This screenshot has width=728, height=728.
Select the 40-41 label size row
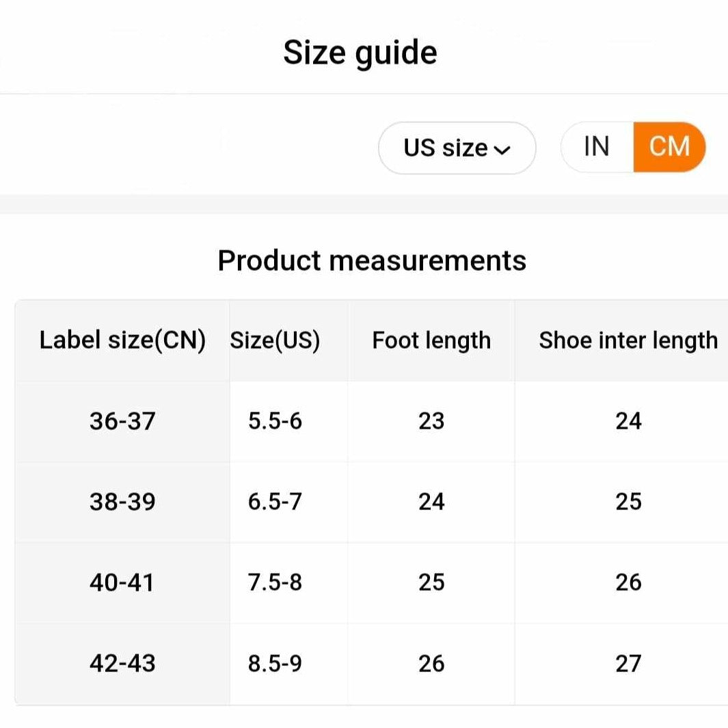pos(122,582)
